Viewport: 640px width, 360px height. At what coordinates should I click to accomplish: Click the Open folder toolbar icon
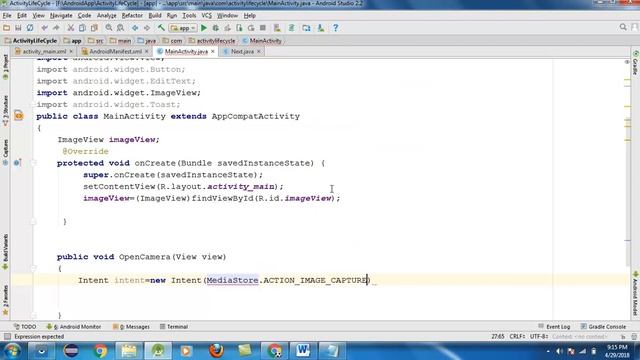(x=7, y=28)
